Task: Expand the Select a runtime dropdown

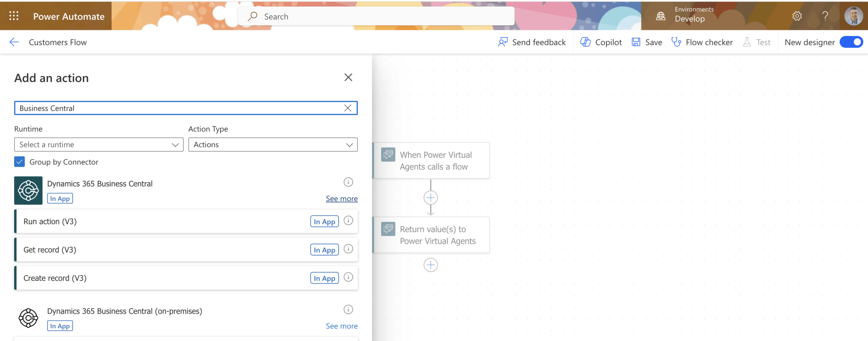Action: pos(99,145)
